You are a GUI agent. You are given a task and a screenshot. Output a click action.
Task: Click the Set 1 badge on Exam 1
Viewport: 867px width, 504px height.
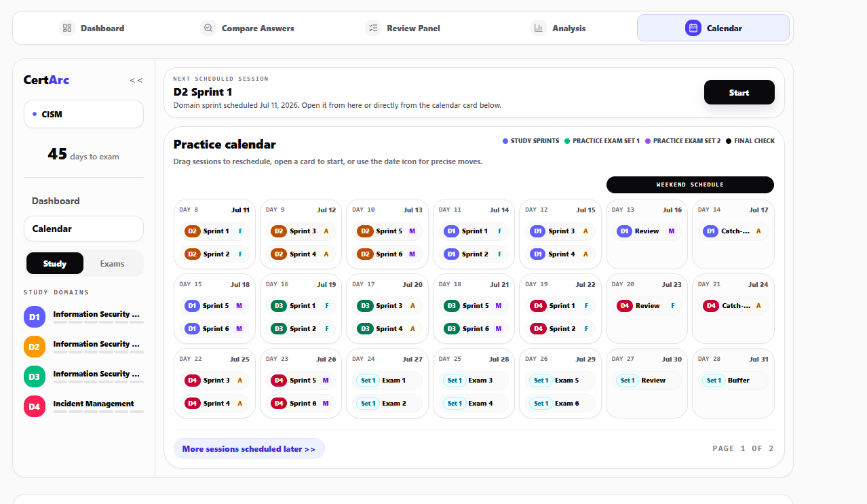click(x=368, y=381)
